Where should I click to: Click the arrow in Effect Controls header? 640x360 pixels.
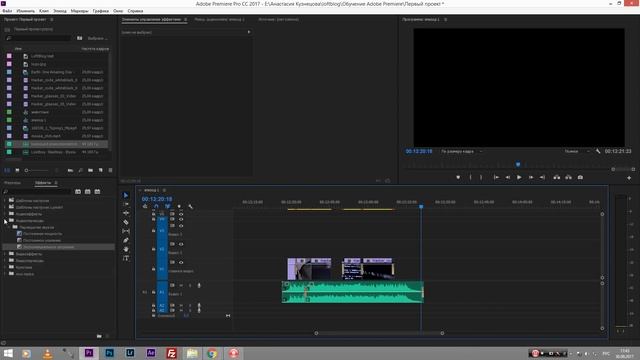(x=249, y=32)
